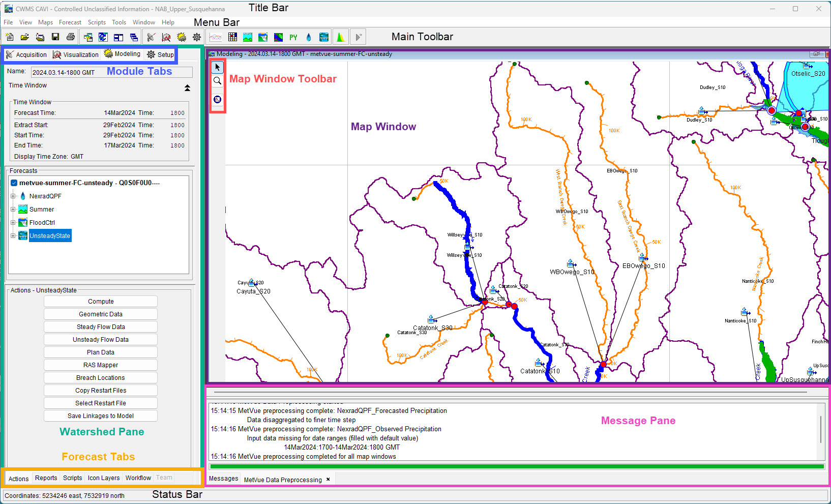Image resolution: width=831 pixels, height=504 pixels.
Task: Select the pointer tool in map toolbar
Action: (218, 67)
